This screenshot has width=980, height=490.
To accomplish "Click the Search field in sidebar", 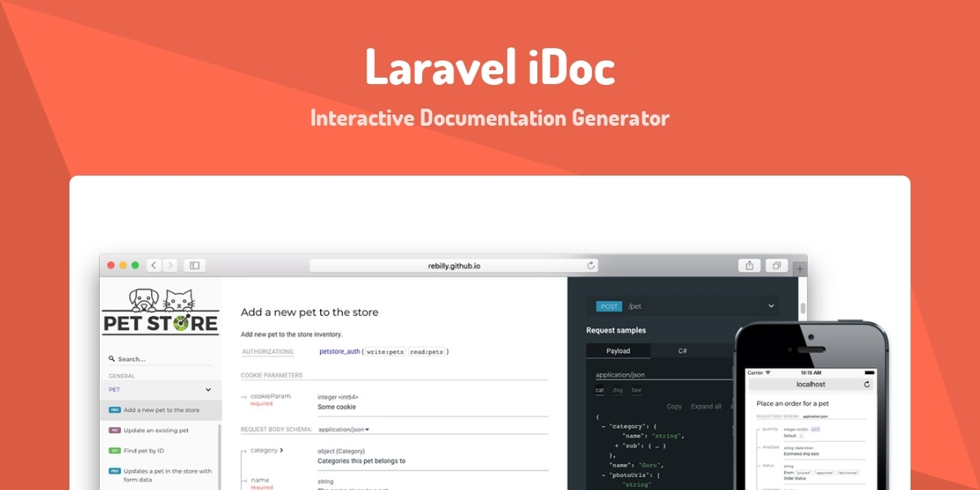I will coord(161,359).
